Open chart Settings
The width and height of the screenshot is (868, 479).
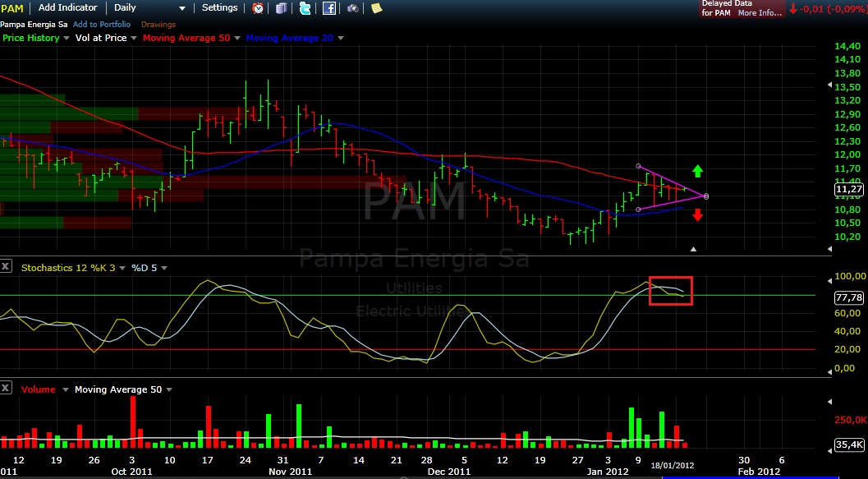220,7
